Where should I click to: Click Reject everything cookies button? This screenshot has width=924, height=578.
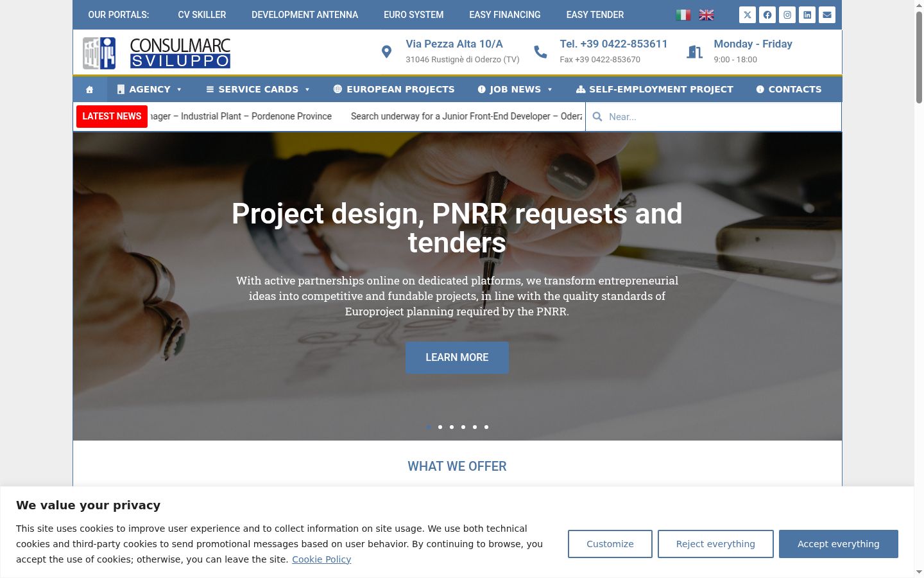(715, 544)
